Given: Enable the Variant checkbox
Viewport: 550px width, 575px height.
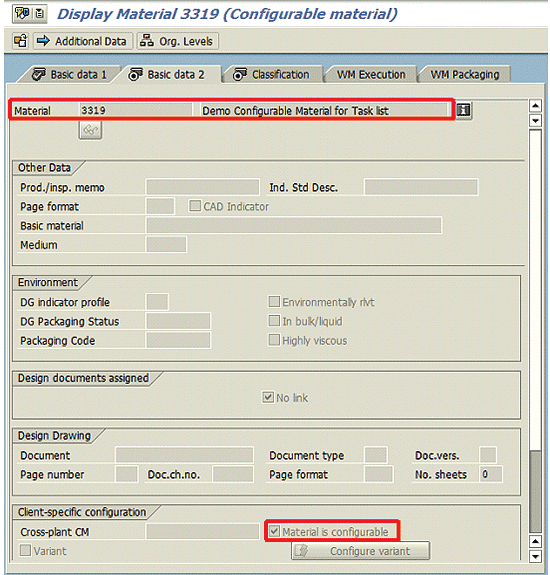Looking at the screenshot, I should [25, 550].
